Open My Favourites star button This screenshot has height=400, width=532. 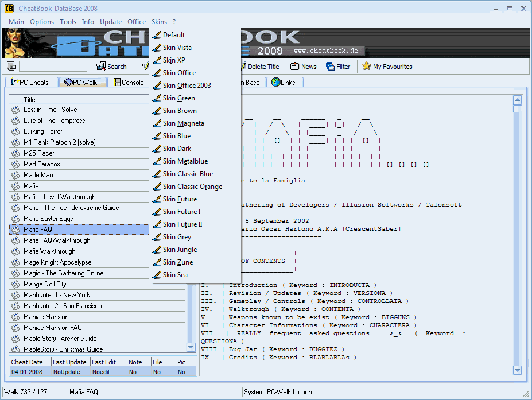click(x=387, y=67)
